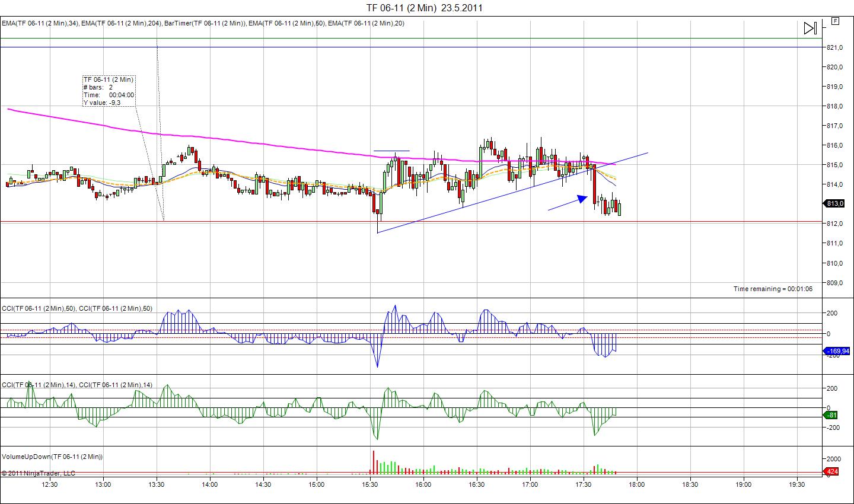
Task: Click the scroll-to-latest-bar arrow icon
Action: (x=810, y=28)
